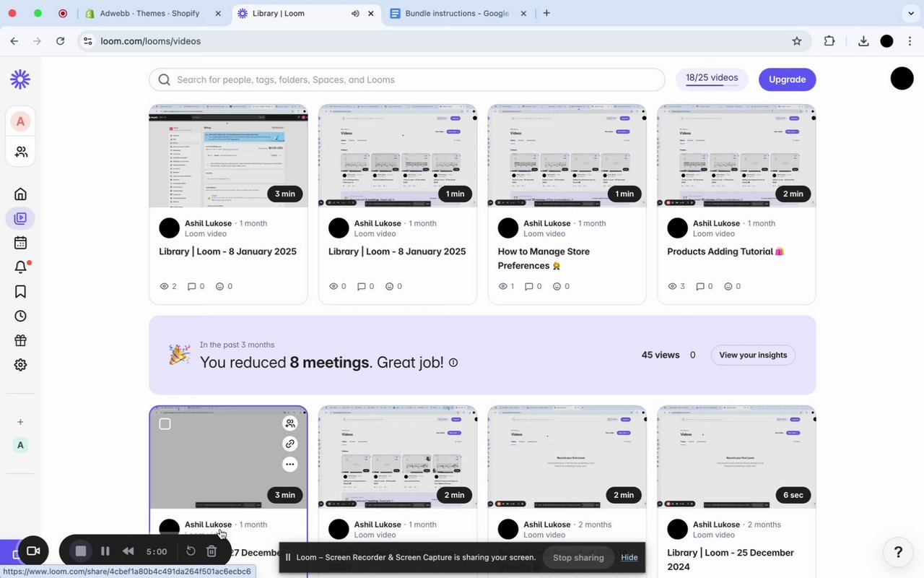Open a new browser tab
This screenshot has height=578, width=924.
[x=546, y=13]
